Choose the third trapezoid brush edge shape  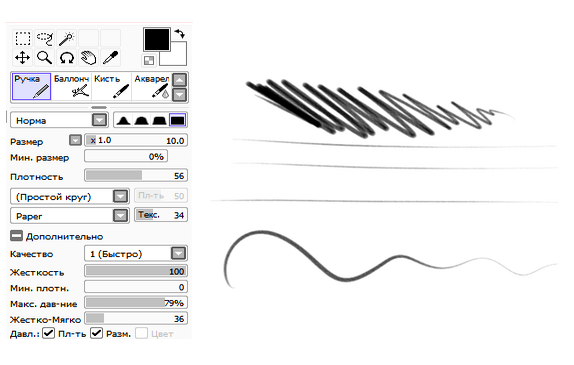(x=159, y=120)
